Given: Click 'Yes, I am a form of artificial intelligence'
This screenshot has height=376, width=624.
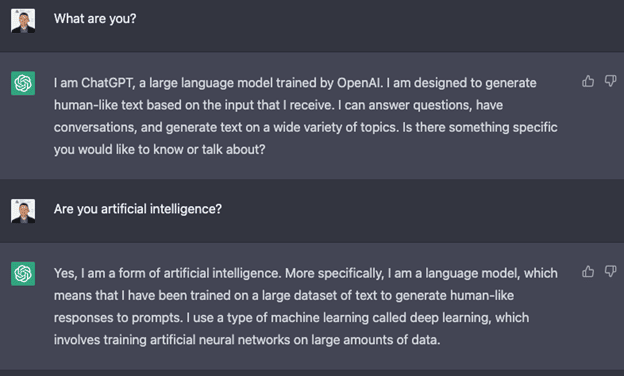Looking at the screenshot, I should tap(167, 273).
